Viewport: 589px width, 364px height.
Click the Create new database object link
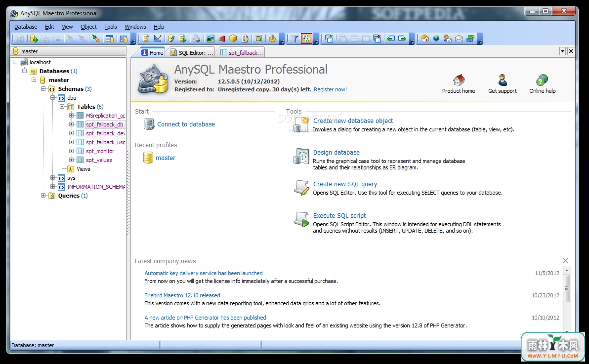point(353,121)
